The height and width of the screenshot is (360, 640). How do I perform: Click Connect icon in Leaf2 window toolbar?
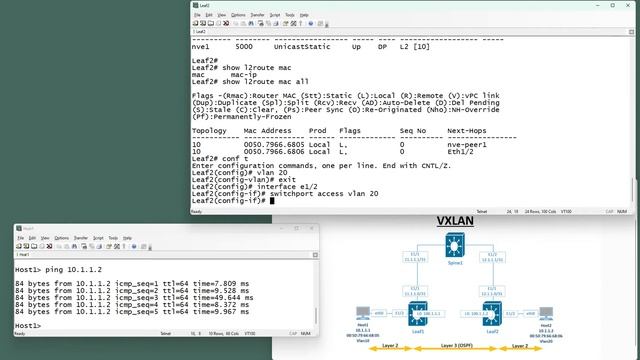click(195, 23)
